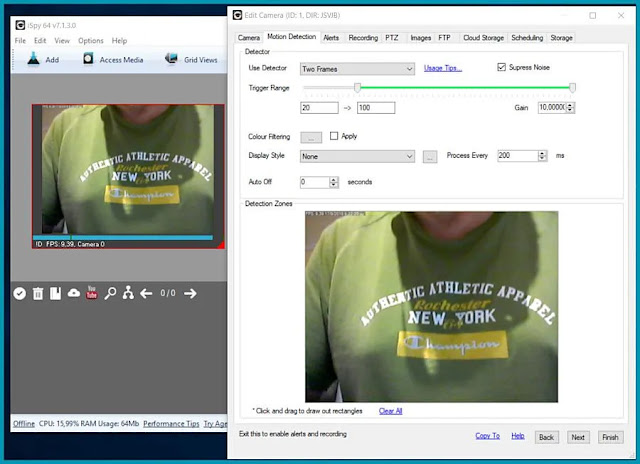640x464 pixels.
Task: Click the YouTube upload icon
Action: pyautogui.click(x=91, y=292)
